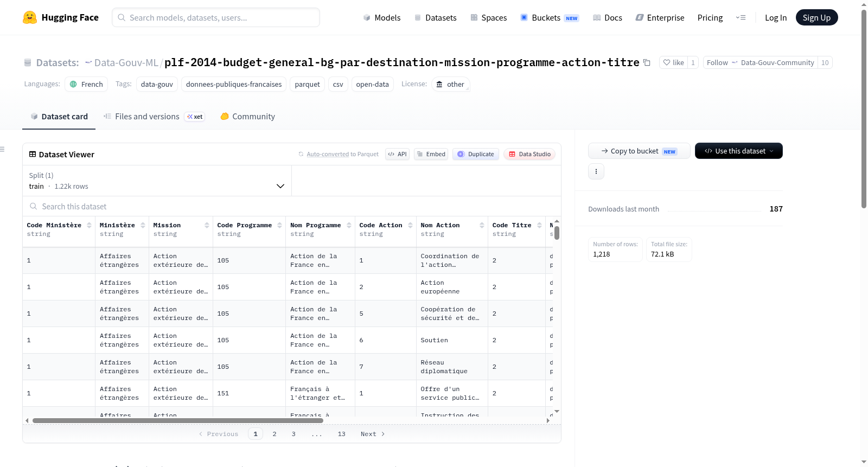
Task: Click the Datasets: breadcrumb label
Action: [x=58, y=62]
